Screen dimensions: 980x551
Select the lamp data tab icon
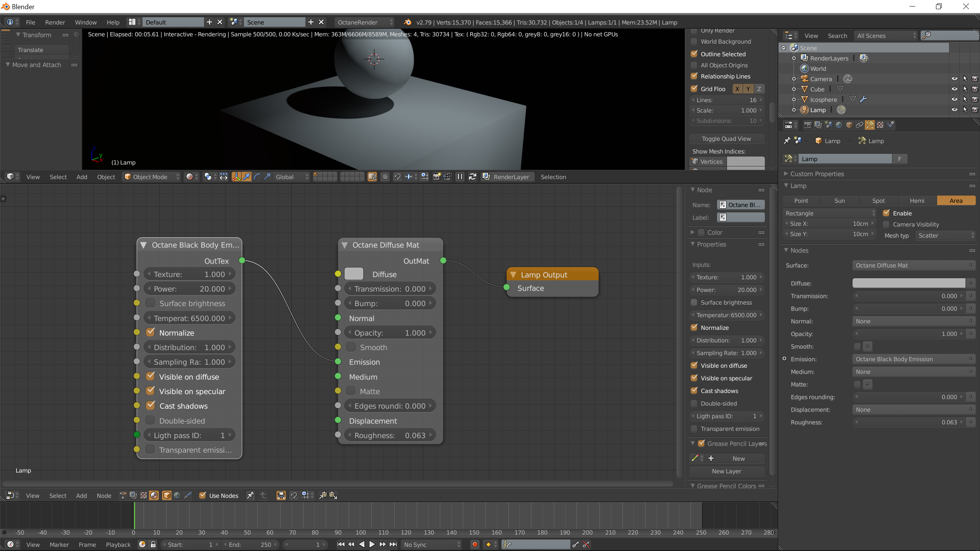[x=870, y=125]
